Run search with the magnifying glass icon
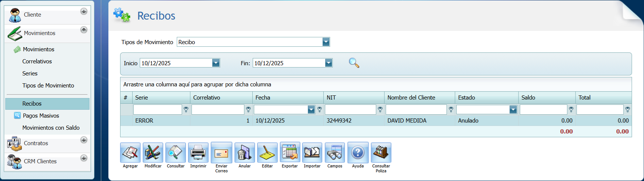 (354, 63)
